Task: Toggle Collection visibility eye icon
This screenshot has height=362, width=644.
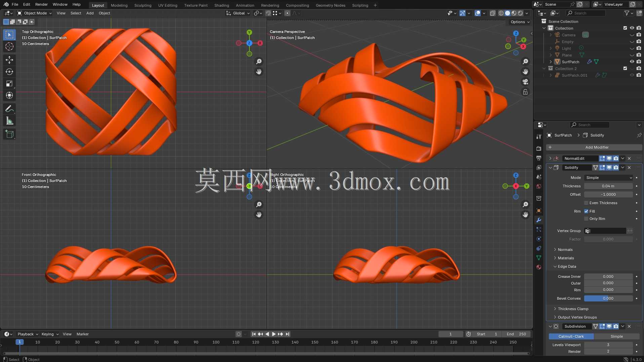Action: [632, 28]
